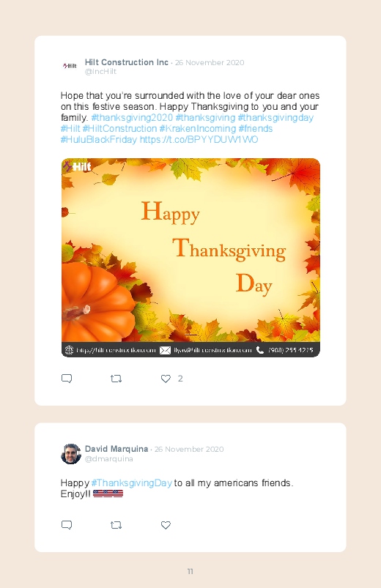Like David Marquina's tweet
The width and height of the screenshot is (381, 588).
166,525
